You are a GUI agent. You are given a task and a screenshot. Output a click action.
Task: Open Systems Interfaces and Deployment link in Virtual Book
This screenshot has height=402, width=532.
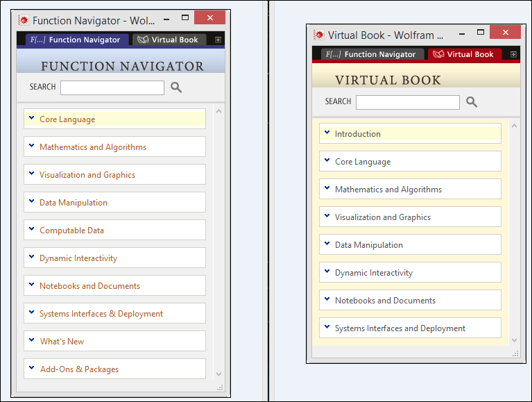pyautogui.click(x=400, y=328)
